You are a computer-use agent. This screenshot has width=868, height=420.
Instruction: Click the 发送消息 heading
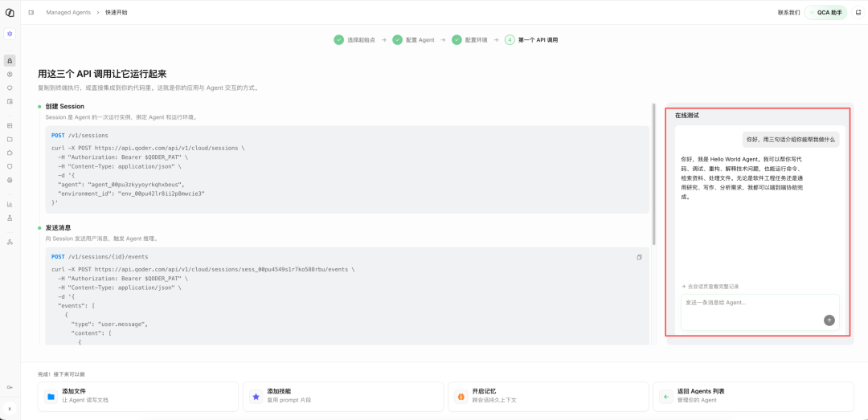[x=58, y=227]
